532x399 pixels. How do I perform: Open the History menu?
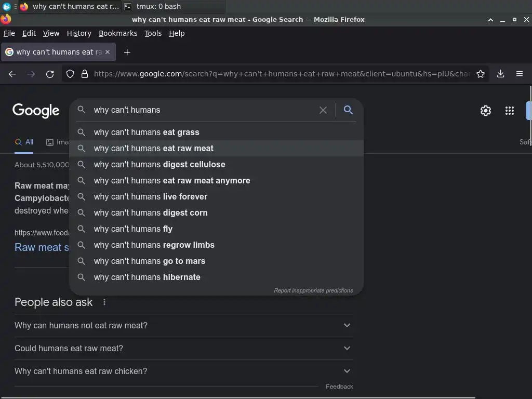(x=79, y=33)
